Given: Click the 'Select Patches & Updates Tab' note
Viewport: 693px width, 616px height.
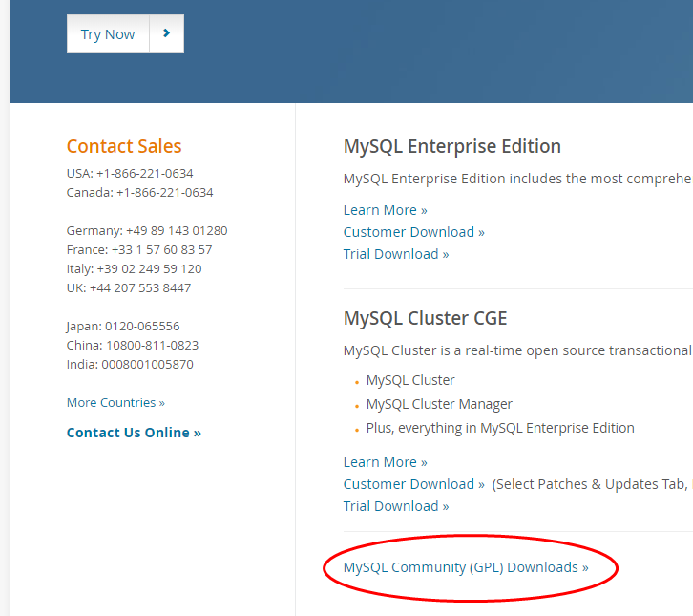Looking at the screenshot, I should (592, 484).
